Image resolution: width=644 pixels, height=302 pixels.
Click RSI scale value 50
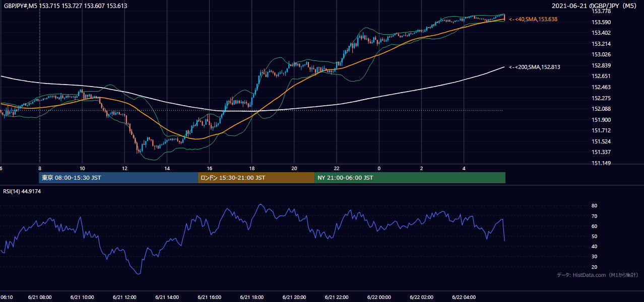point(594,236)
